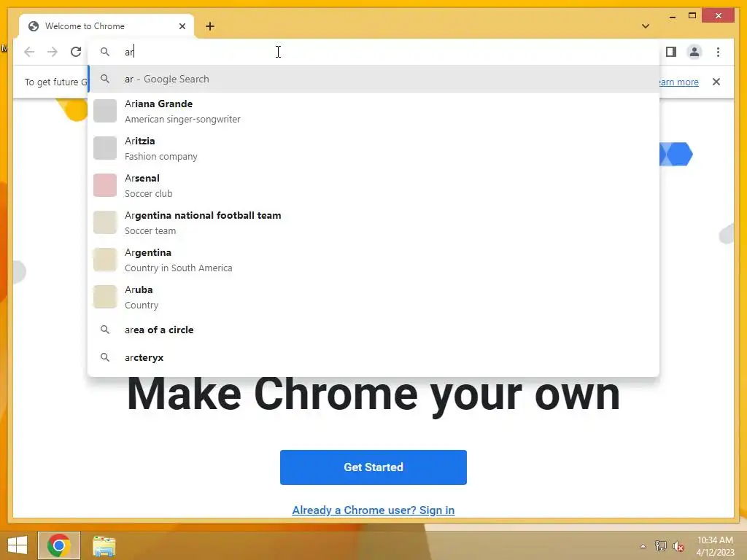Maximize the Chrome window
This screenshot has height=560, width=747.
pyautogui.click(x=692, y=16)
